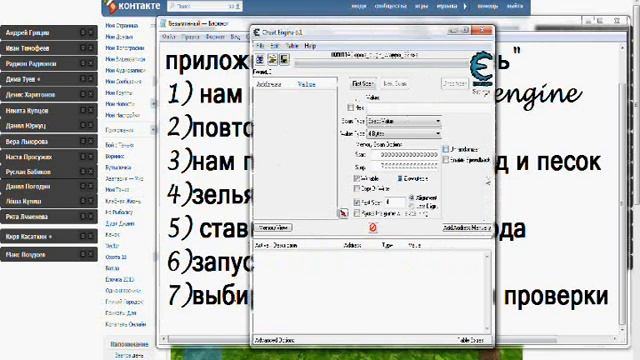
Task: Open Мои Друзья link in VK sidebar
Action: pos(119,37)
